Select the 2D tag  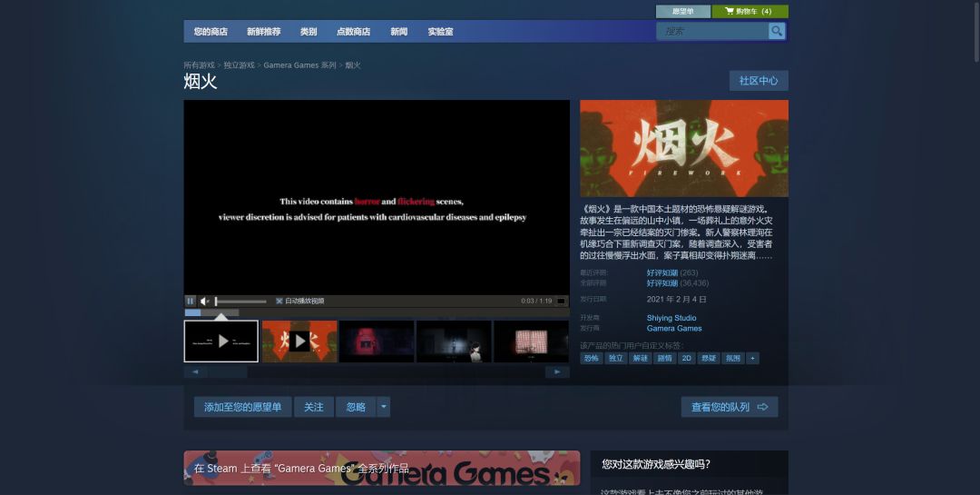pos(687,358)
